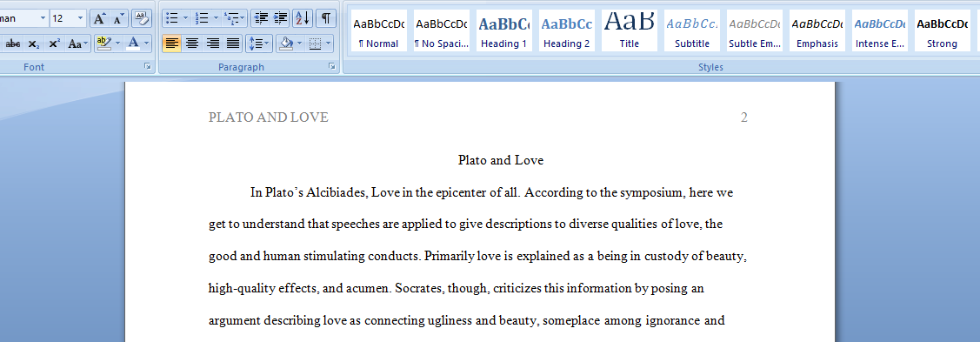Expand font color dropdown arrow
Viewport: 980px width, 342px height.
(147, 44)
